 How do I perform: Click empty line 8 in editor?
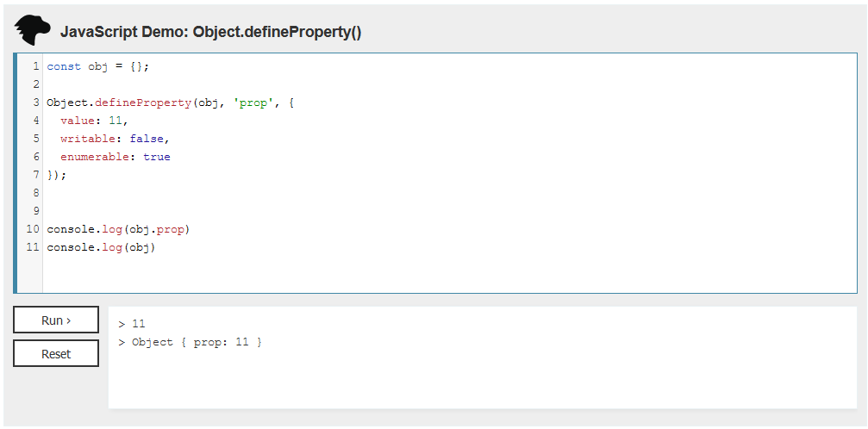coord(259,193)
